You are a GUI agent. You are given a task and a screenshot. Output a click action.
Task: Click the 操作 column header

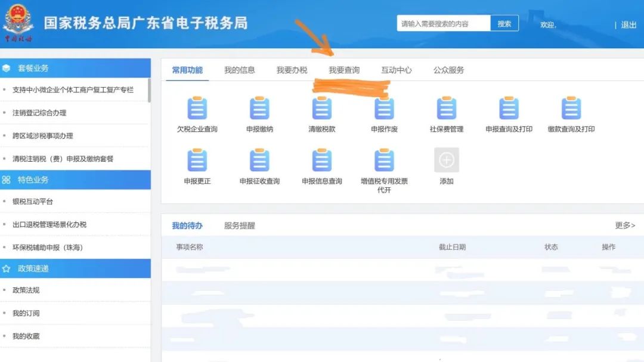click(609, 247)
